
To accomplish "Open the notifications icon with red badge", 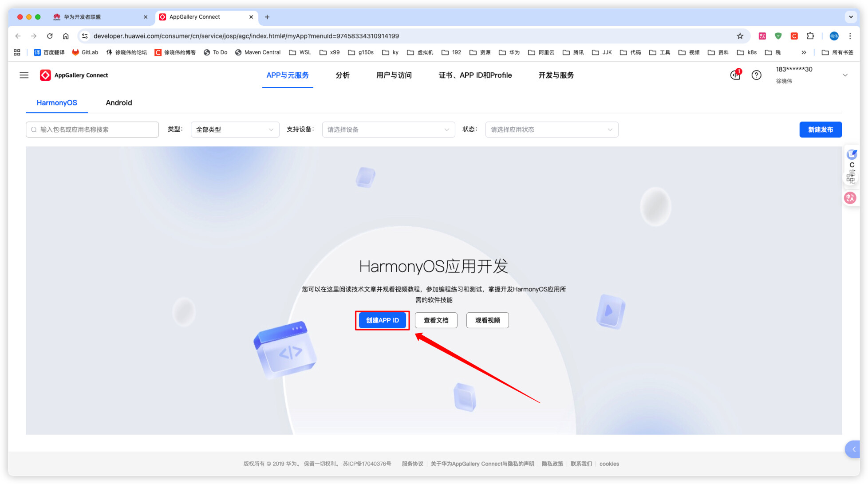I will click(x=735, y=75).
